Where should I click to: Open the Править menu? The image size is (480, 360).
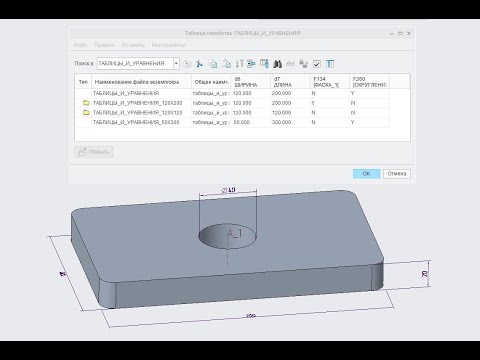(104, 45)
